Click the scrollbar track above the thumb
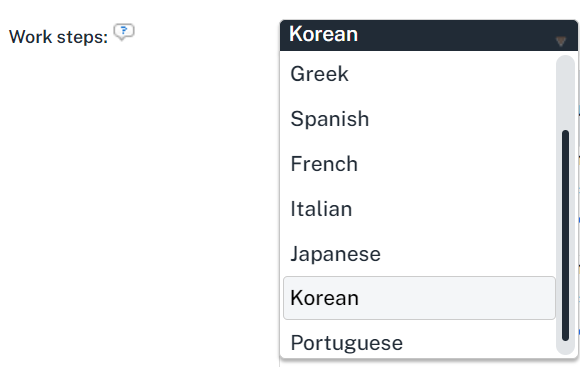The width and height of the screenshot is (580, 367). point(565,92)
